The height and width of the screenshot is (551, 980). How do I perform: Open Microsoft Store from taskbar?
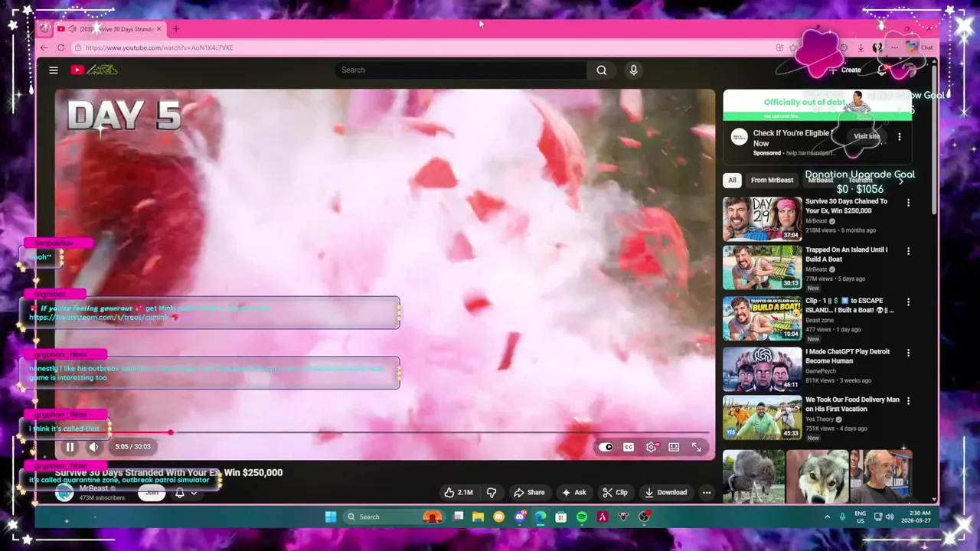click(561, 517)
